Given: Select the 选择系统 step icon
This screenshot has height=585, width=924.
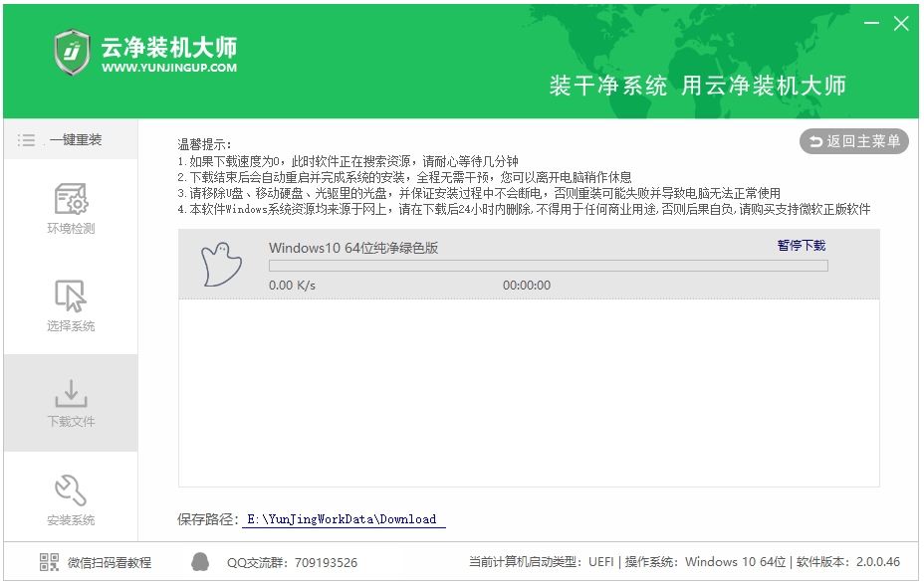Looking at the screenshot, I should (71, 295).
